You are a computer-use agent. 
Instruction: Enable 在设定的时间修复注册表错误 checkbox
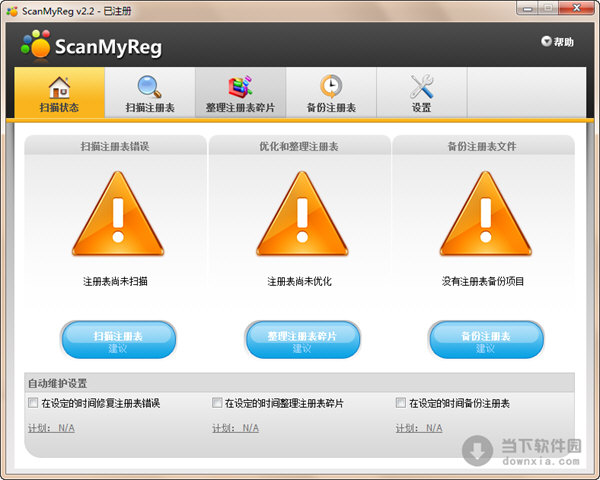pyautogui.click(x=33, y=403)
